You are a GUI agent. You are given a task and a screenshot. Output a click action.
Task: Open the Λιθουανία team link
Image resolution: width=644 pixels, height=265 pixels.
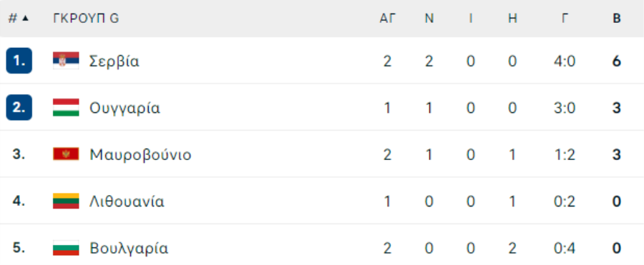click(x=127, y=202)
